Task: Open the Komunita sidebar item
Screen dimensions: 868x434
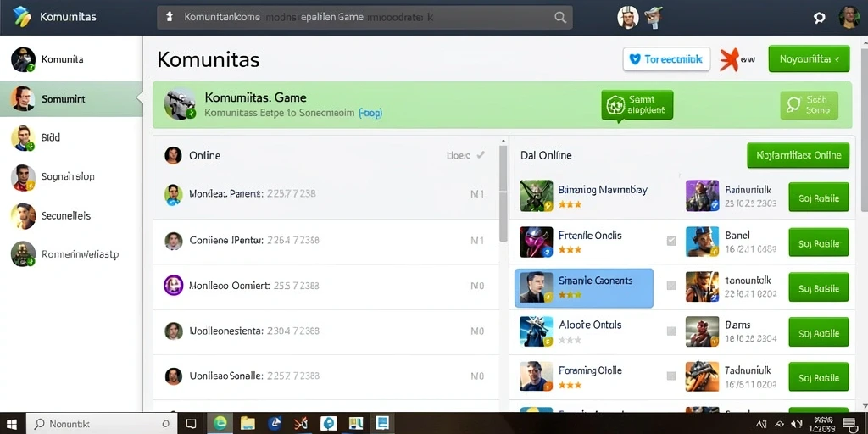Action: click(x=71, y=59)
